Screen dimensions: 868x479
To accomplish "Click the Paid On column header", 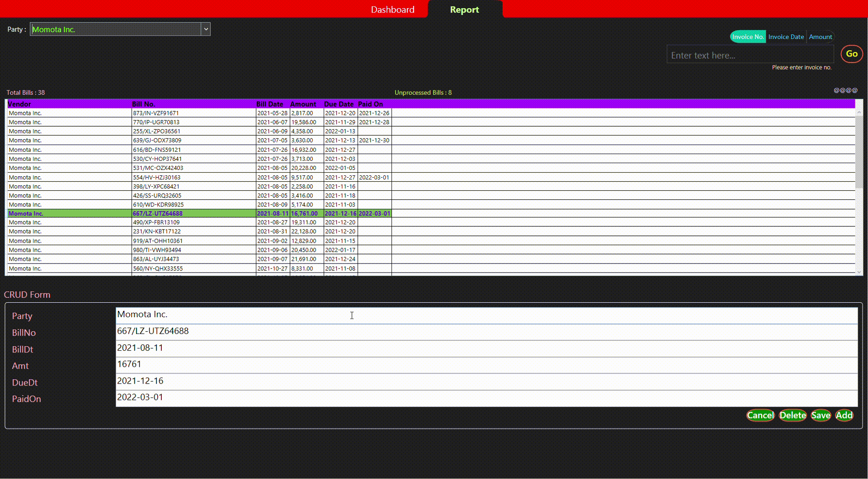I will [x=374, y=104].
